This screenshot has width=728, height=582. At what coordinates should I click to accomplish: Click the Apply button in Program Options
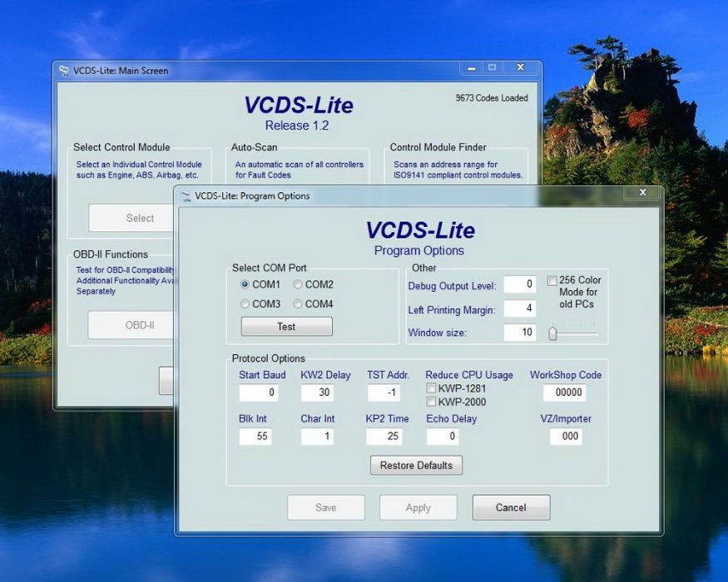click(x=418, y=507)
